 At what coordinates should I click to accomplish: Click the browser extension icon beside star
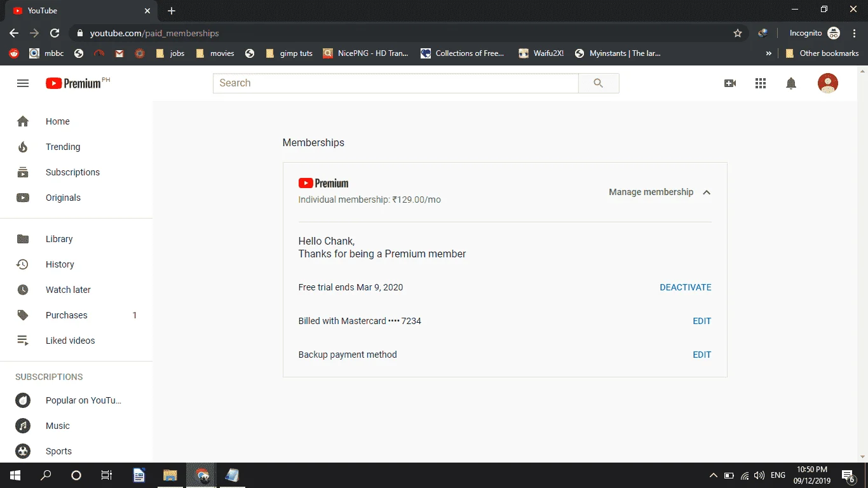click(763, 33)
